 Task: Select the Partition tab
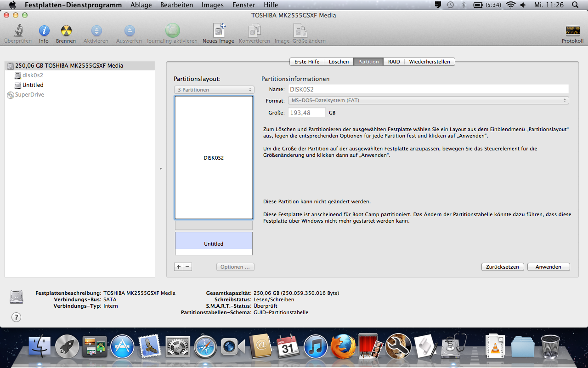368,62
